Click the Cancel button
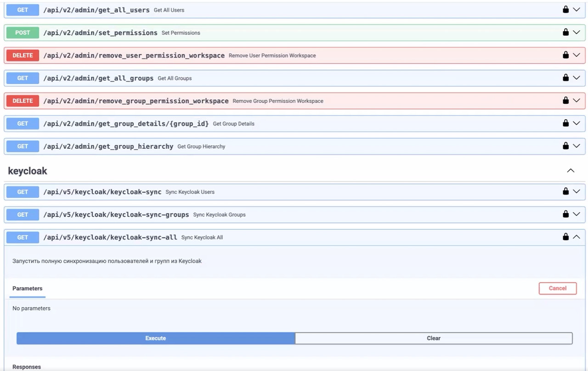 pyautogui.click(x=558, y=288)
